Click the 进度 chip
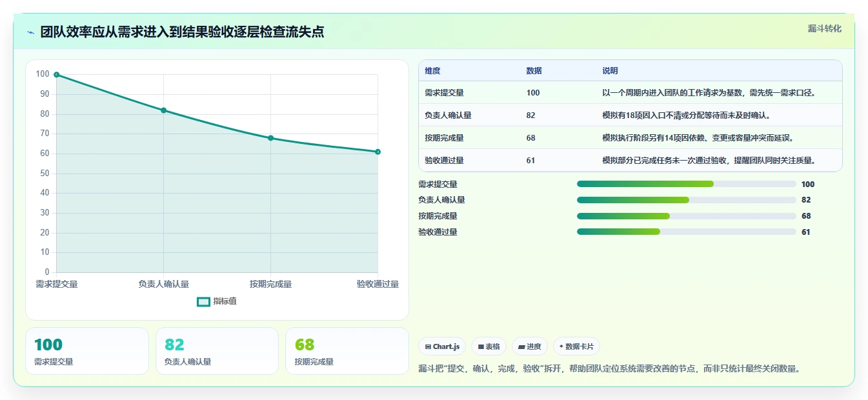 coord(530,346)
